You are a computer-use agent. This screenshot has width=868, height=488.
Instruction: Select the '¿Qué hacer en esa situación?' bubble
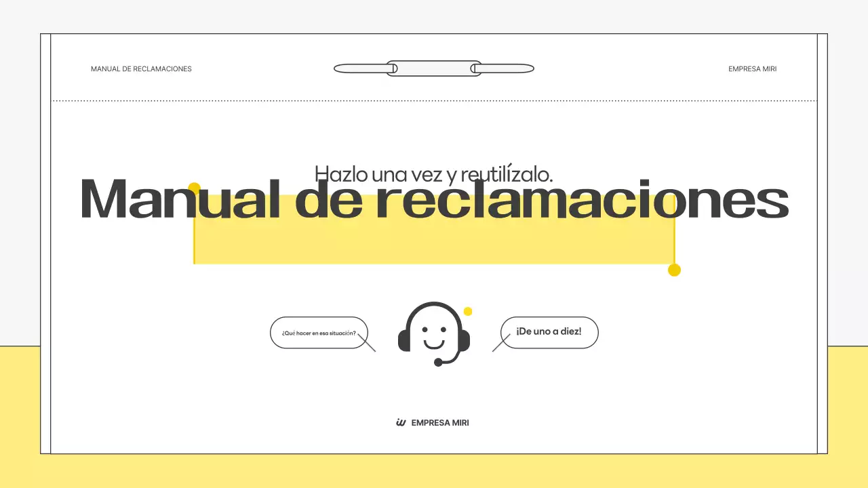[x=319, y=332]
